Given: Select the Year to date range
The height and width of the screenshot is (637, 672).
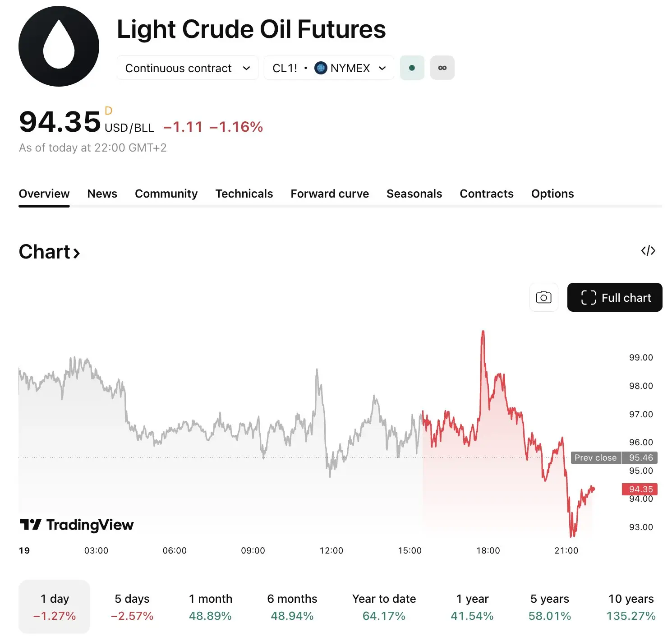Looking at the screenshot, I should click(x=384, y=607).
